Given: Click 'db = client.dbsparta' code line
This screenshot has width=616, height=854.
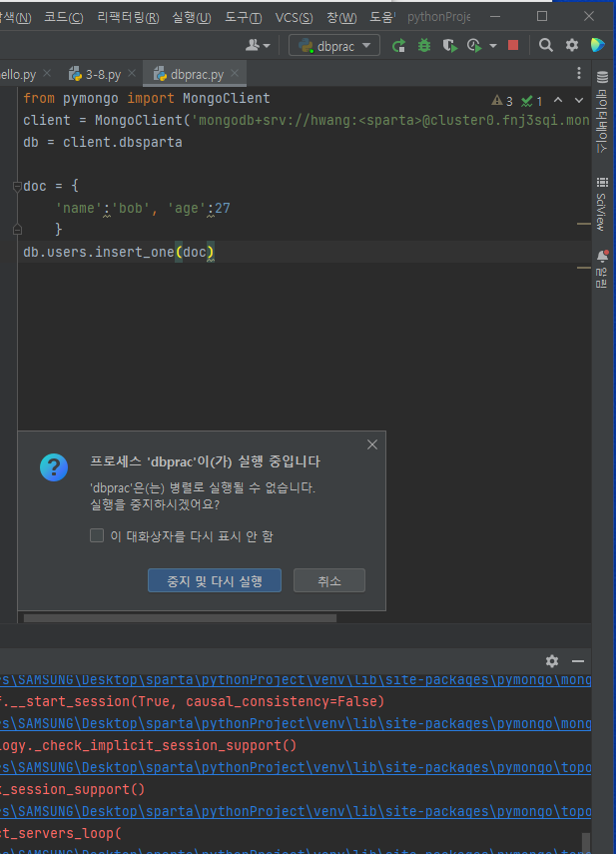Looking at the screenshot, I should (x=102, y=143).
